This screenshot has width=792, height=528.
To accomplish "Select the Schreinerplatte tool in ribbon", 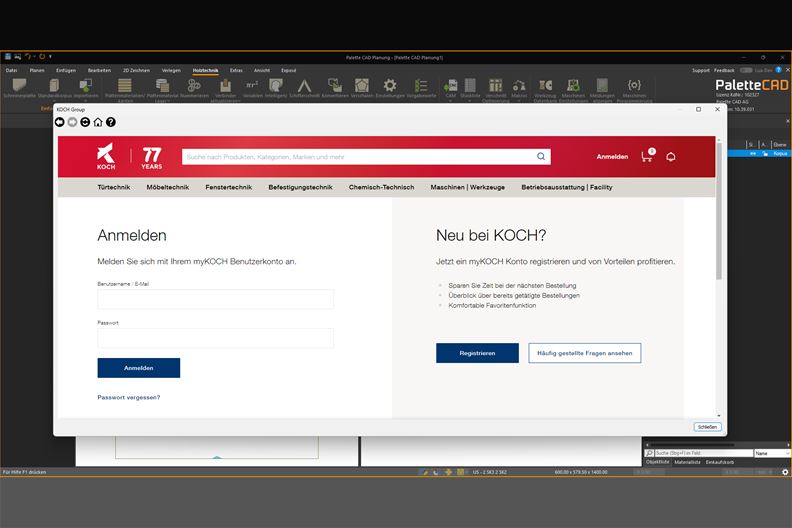I will (x=19, y=85).
